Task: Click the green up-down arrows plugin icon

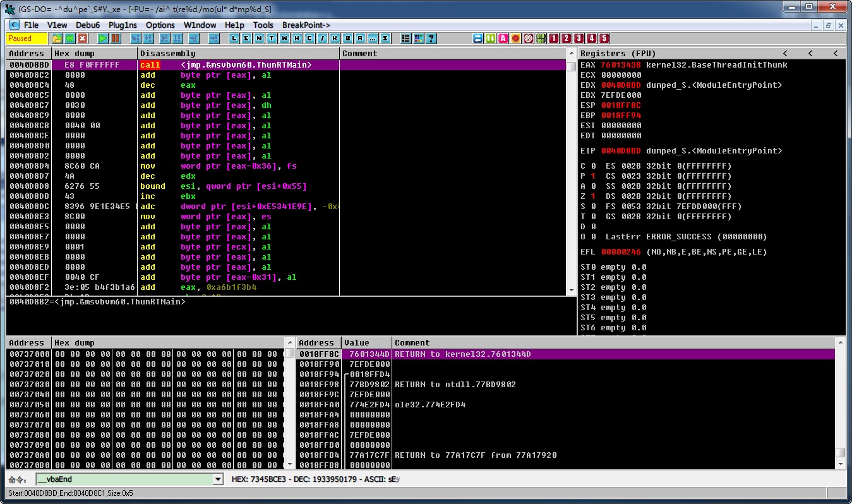Action: click(x=491, y=39)
